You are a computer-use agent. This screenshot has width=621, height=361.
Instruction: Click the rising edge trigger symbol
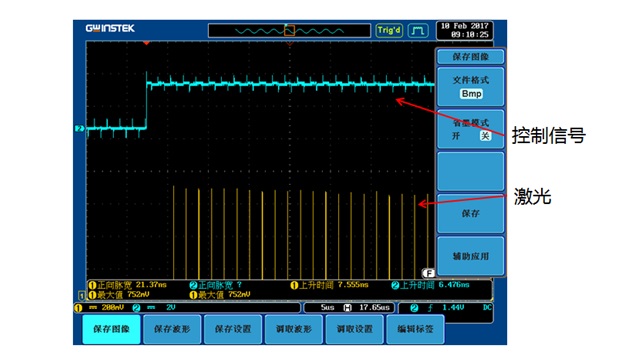[x=430, y=308]
